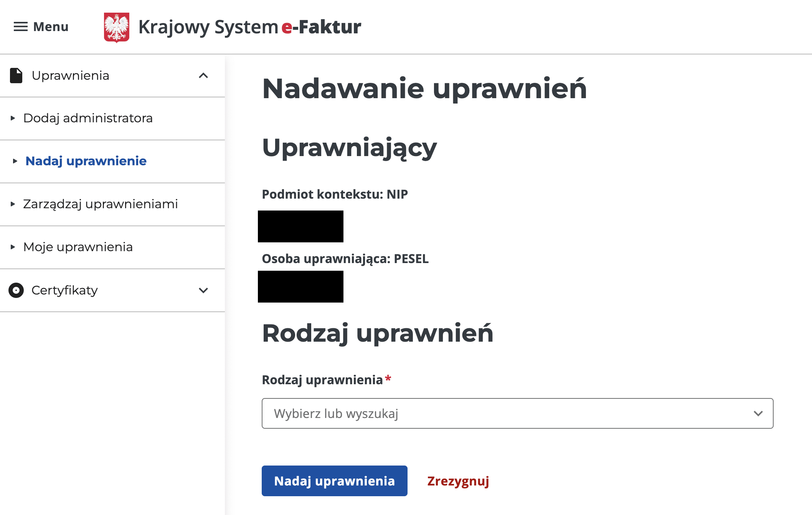This screenshot has width=812, height=515.
Task: Click the Menu label in header
Action: point(51,27)
